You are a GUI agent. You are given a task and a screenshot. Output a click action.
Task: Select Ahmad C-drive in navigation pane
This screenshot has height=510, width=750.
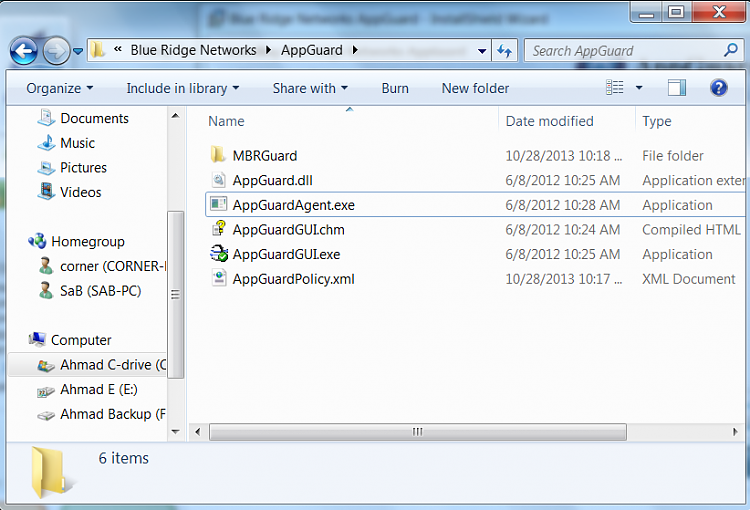tap(113, 365)
